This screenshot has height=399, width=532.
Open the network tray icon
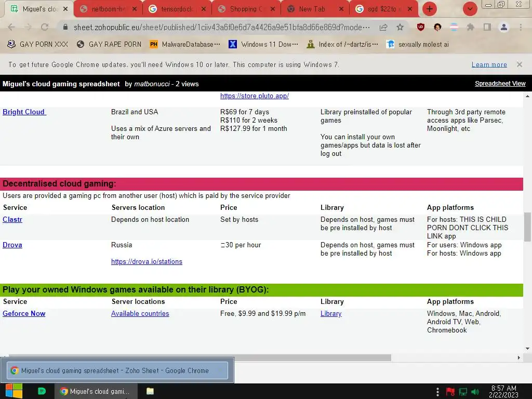coord(463,392)
